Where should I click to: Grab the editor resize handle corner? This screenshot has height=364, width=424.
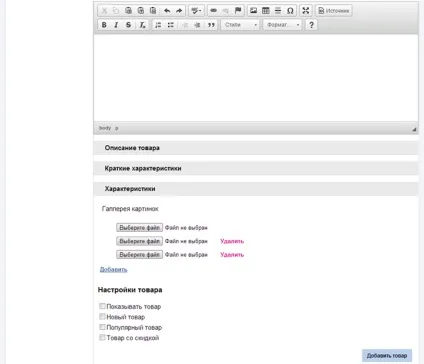(x=414, y=129)
